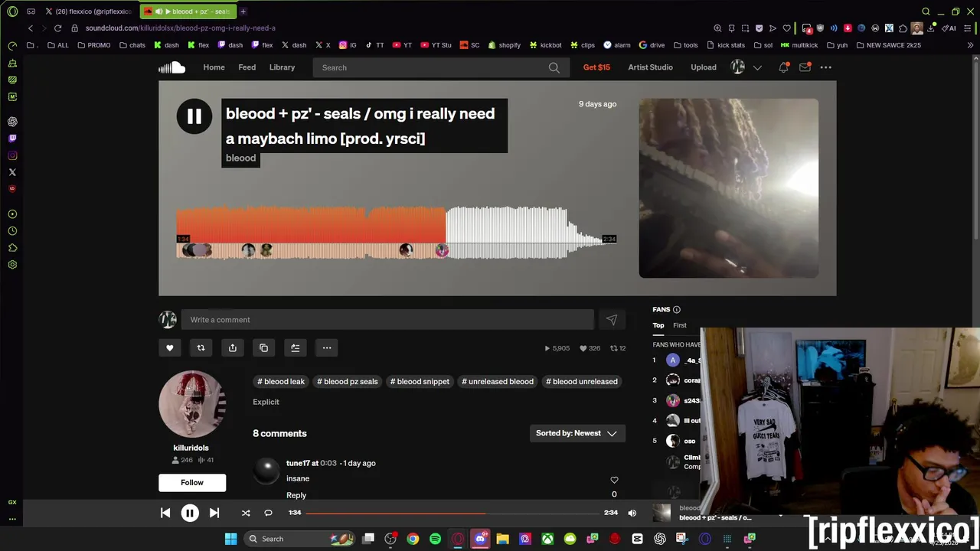
Task: Select the Top fans tab
Action: coord(658,325)
